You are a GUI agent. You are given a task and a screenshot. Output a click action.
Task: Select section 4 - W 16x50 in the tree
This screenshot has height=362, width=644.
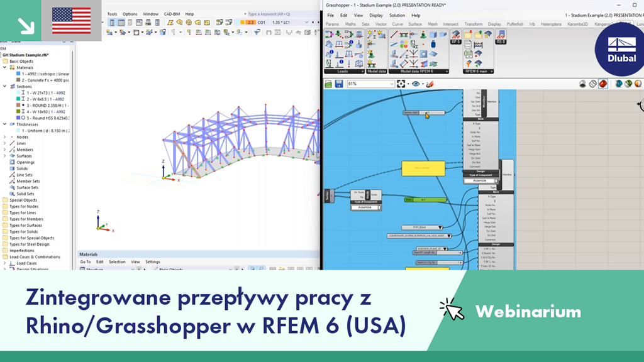click(x=45, y=112)
